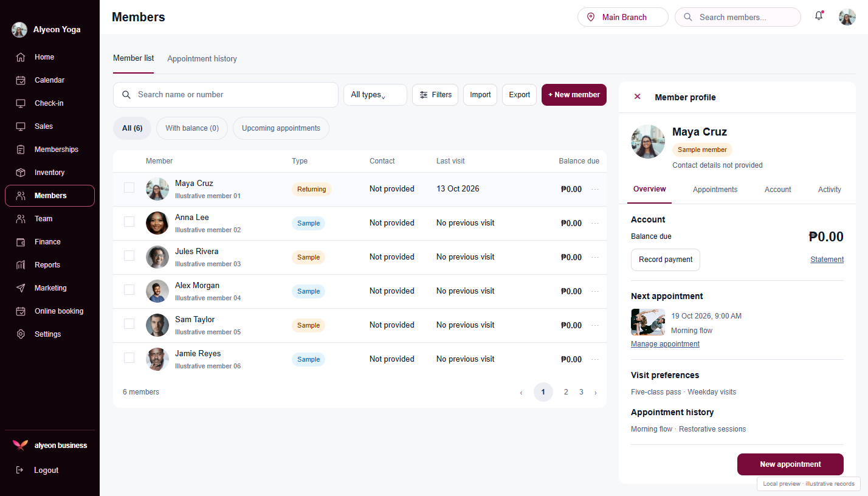
Task: Open the Calendar sidebar icon
Action: [21, 80]
